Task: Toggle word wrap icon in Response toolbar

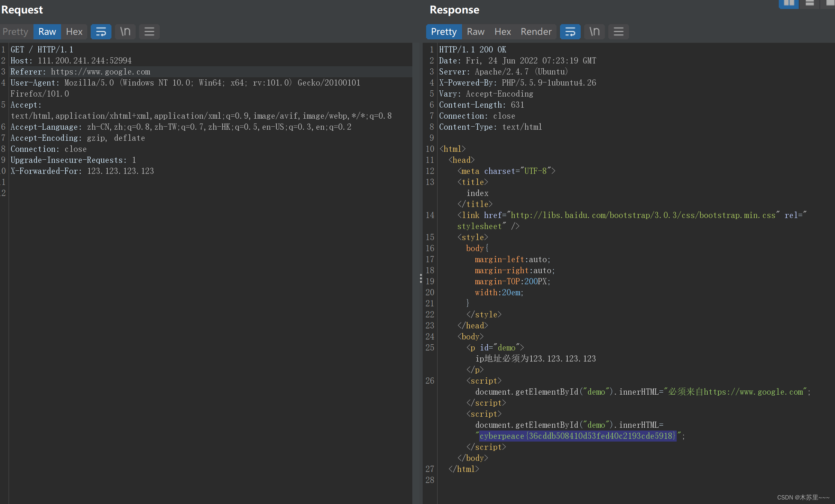Action: [x=570, y=32]
